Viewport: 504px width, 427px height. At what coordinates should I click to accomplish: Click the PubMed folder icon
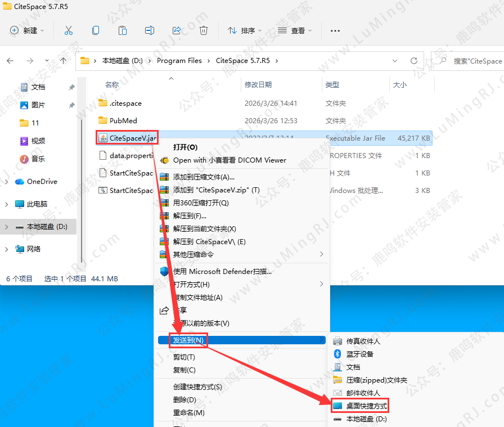point(103,120)
